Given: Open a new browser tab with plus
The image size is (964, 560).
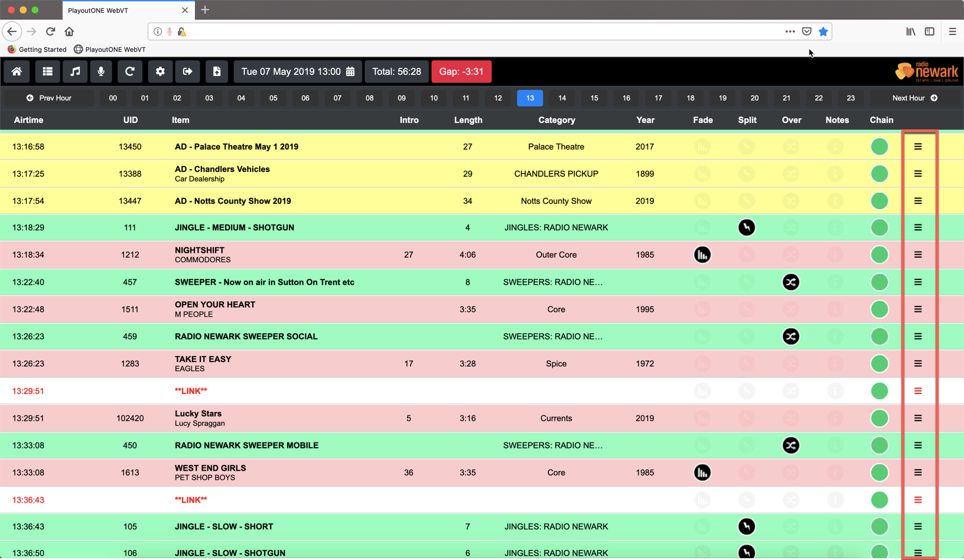Looking at the screenshot, I should (x=205, y=9).
